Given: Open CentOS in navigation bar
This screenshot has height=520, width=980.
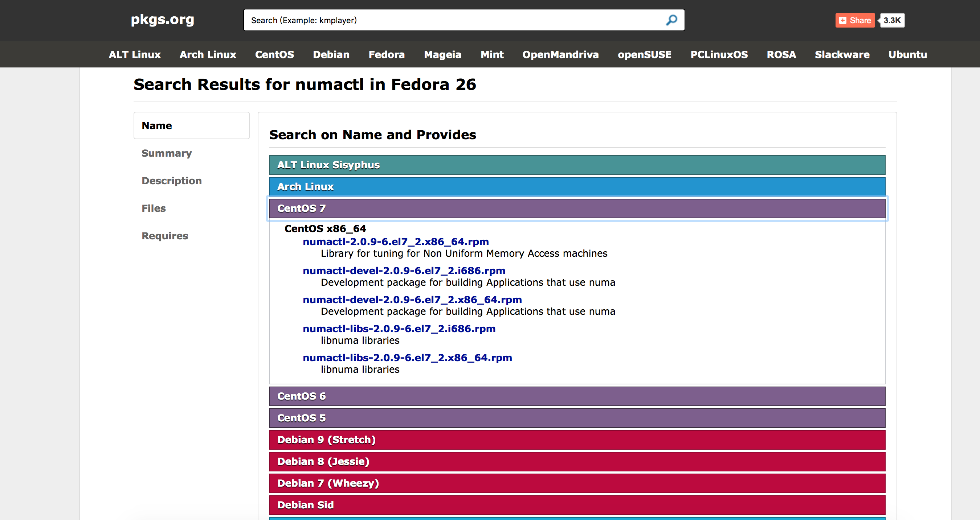Looking at the screenshot, I should (274, 54).
